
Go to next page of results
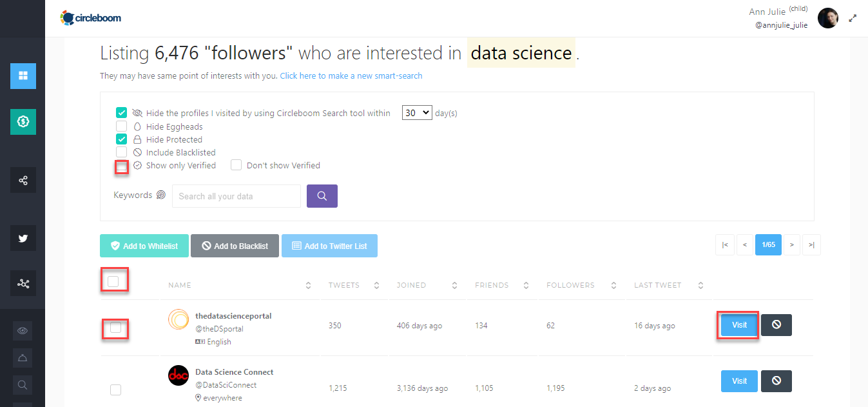pyautogui.click(x=791, y=245)
